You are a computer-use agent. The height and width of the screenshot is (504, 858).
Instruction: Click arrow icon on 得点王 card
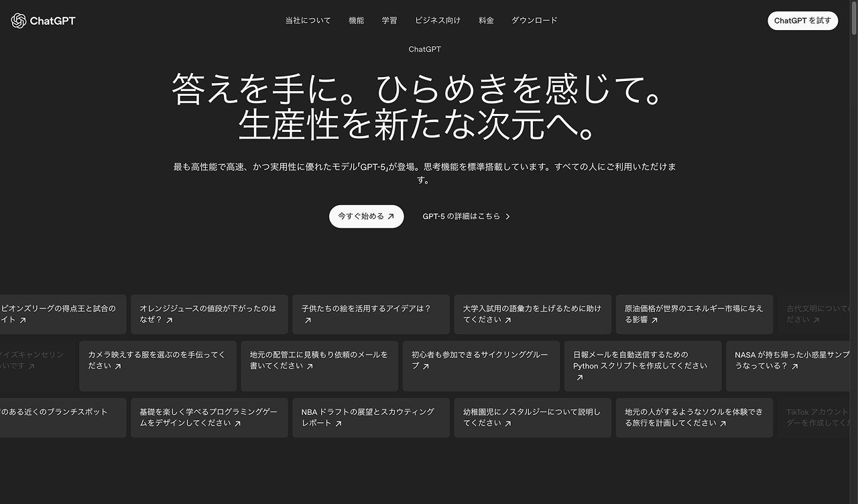23,320
